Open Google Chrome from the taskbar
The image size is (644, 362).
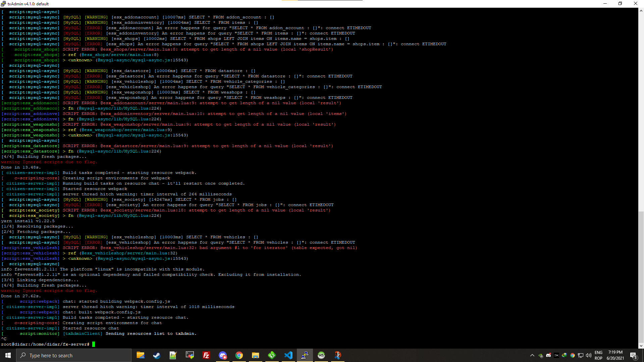click(239, 355)
